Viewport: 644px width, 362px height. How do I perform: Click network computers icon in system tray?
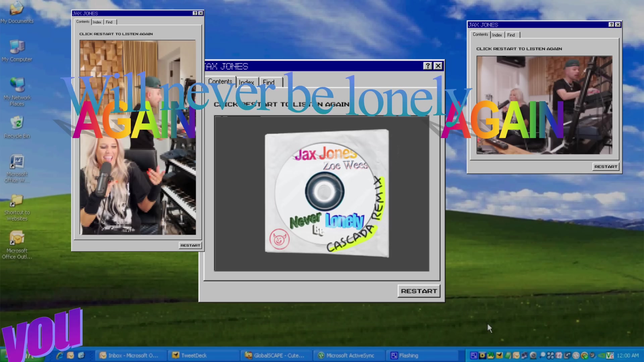(x=524, y=355)
